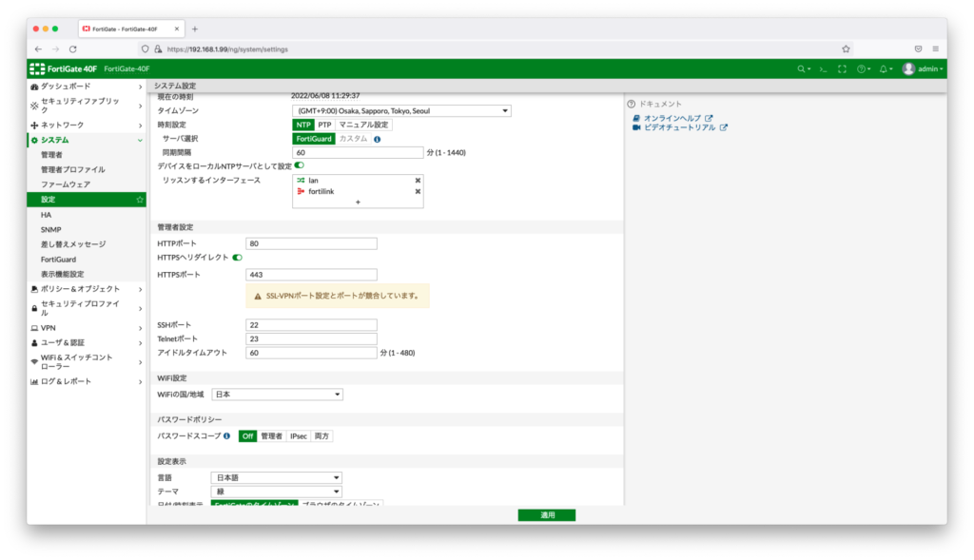974x560 pixels.
Task: Open the タイムゾーン dropdown
Action: (x=401, y=111)
